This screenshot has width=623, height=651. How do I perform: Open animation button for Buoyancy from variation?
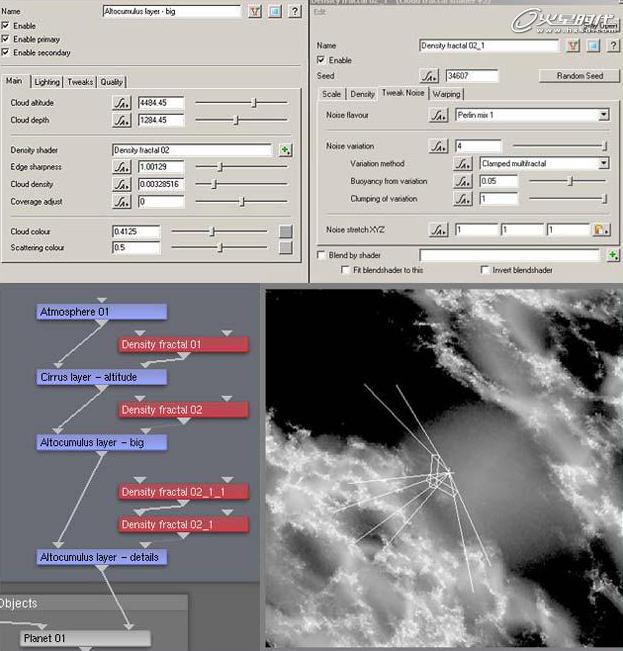pyautogui.click(x=463, y=181)
